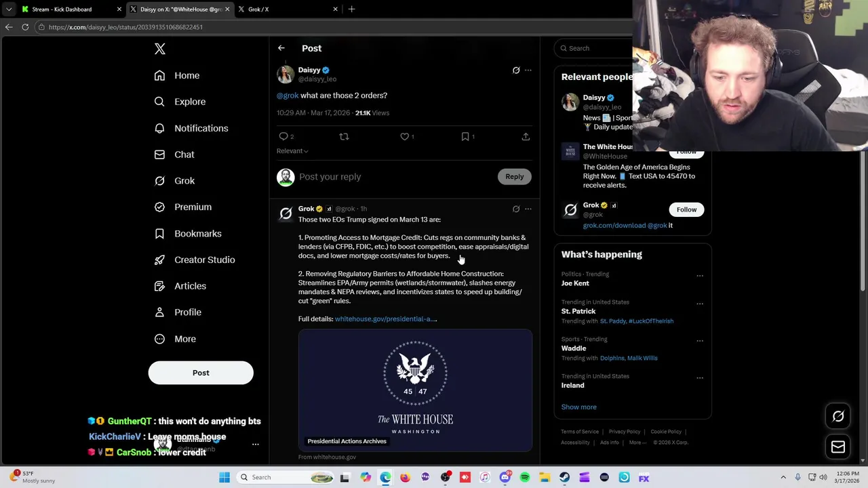The width and height of the screenshot is (868, 488).
Task: Reload the page
Action: (25, 27)
